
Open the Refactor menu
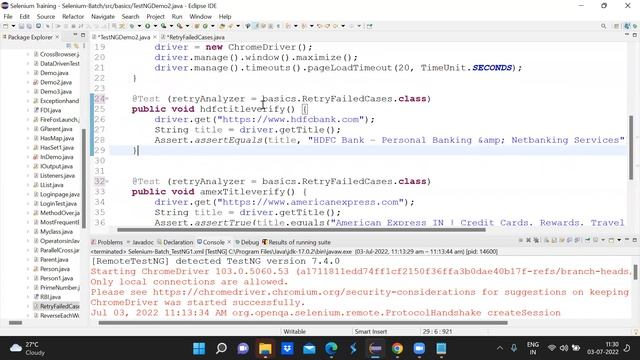coord(73,16)
